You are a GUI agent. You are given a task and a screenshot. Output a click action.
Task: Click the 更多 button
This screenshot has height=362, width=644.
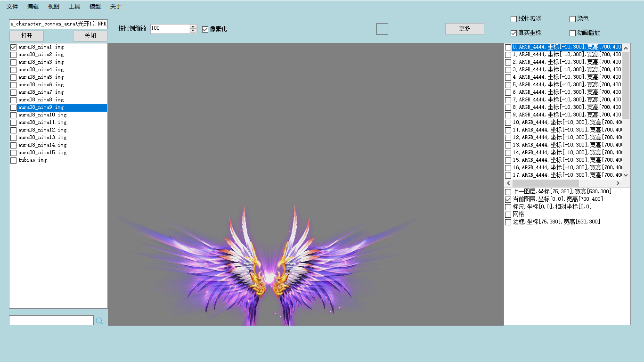pyautogui.click(x=465, y=29)
